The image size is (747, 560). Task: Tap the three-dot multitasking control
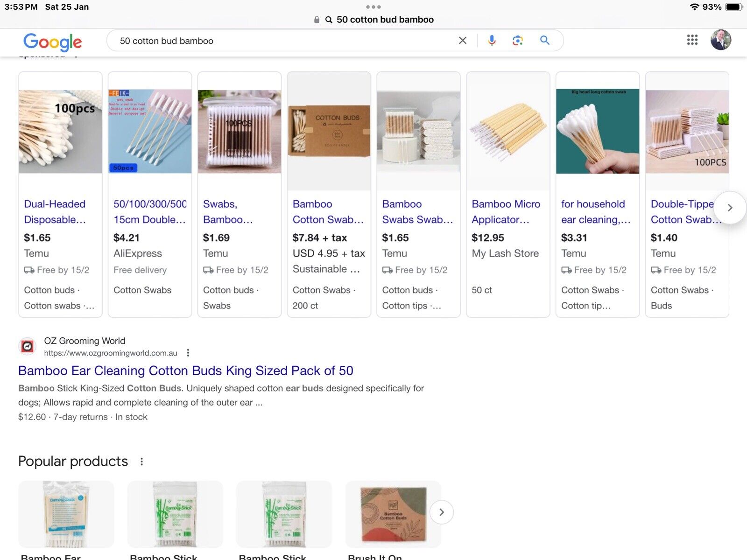coord(373,7)
